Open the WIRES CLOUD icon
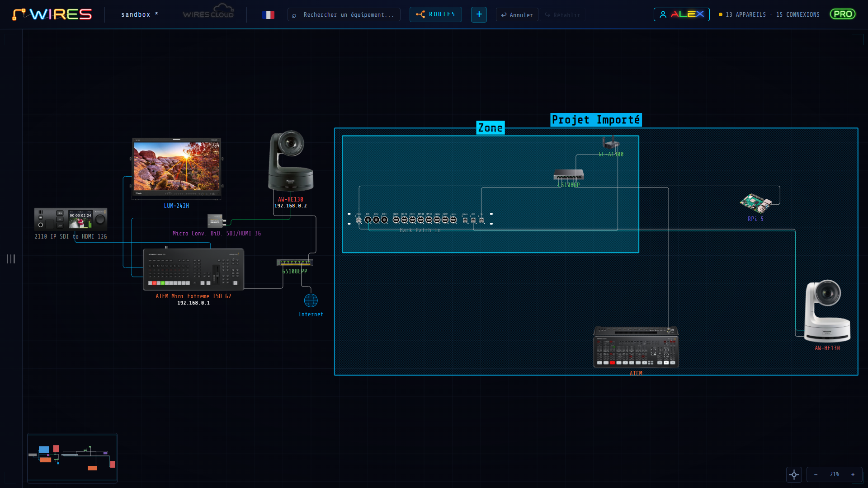The width and height of the screenshot is (868, 488). pos(208,11)
